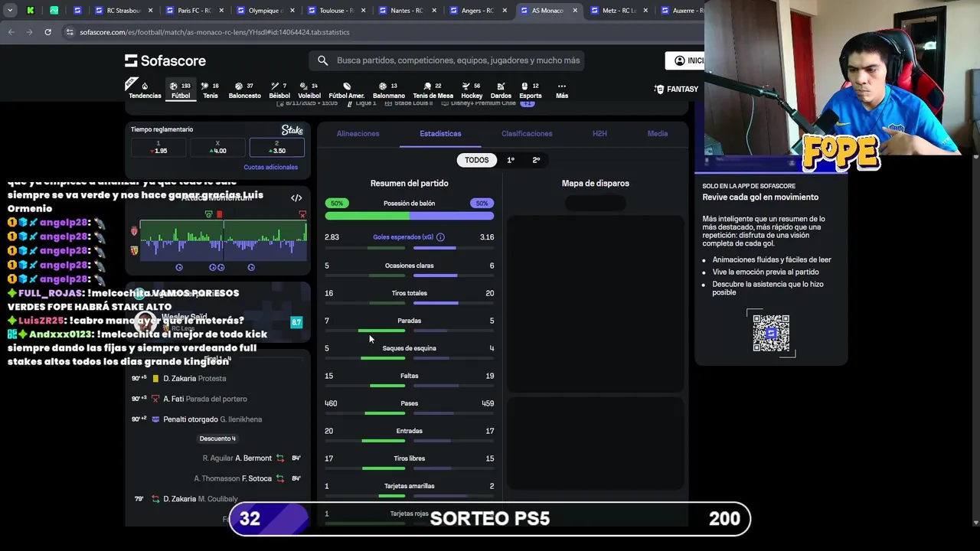Viewport: 980px width, 551px height.
Task: Open the Estadísticas tab
Action: point(440,134)
